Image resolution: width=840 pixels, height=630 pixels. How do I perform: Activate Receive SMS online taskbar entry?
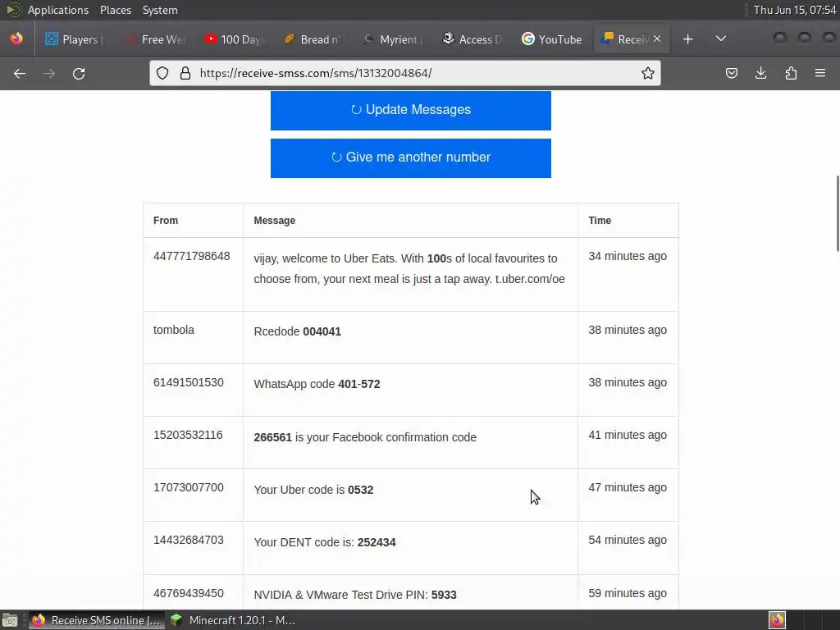click(x=97, y=620)
